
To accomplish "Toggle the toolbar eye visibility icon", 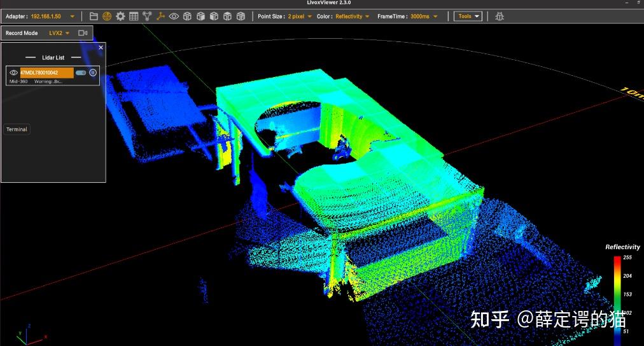I will [174, 16].
